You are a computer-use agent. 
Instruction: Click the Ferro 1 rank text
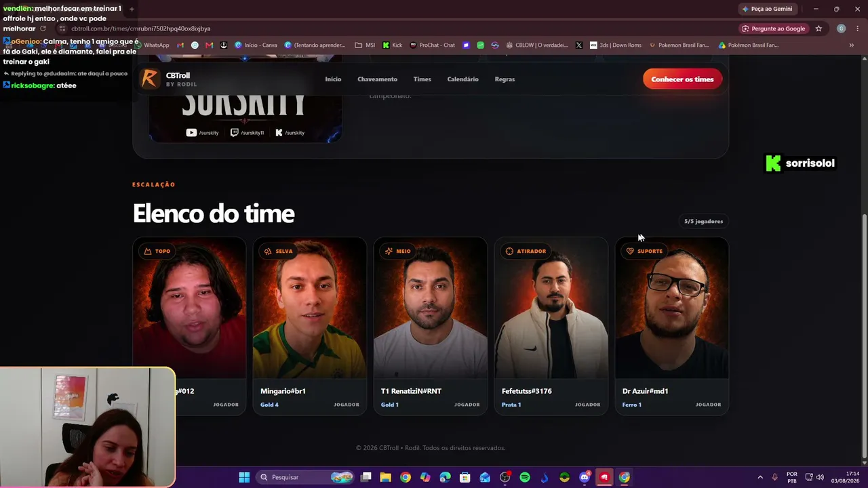click(632, 405)
